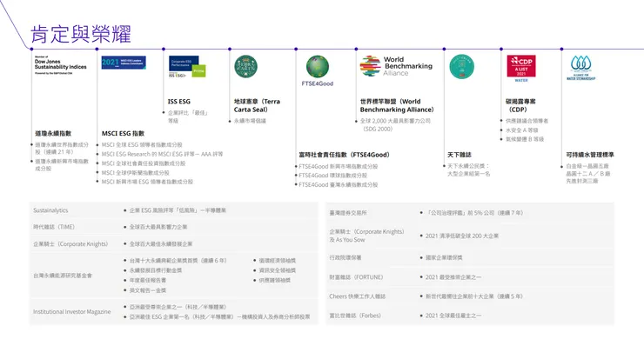Click the 肯定與榮耀 slide title
The height and width of the screenshot is (339, 644).
pos(81,34)
